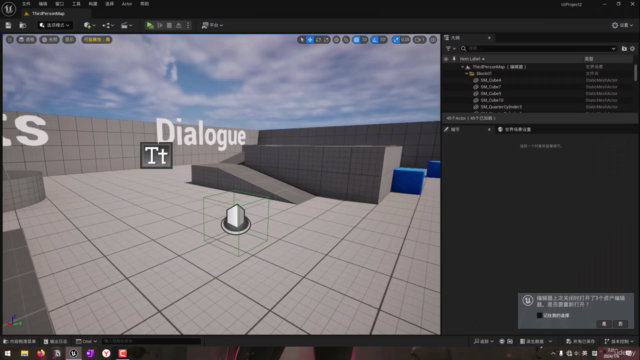
Task: Click the stop simulation square button
Action: [169, 25]
